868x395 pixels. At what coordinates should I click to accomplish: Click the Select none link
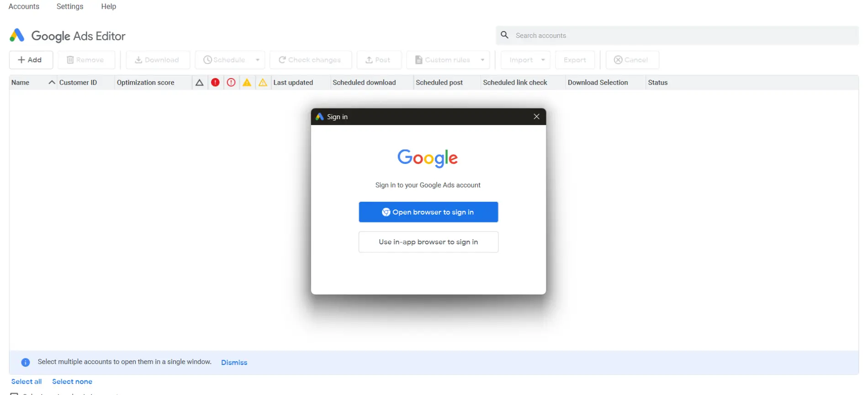pos(72,382)
